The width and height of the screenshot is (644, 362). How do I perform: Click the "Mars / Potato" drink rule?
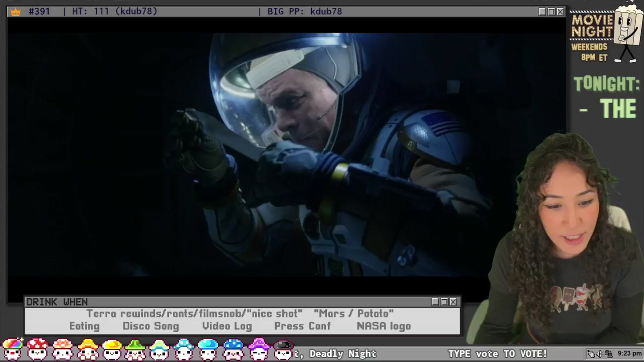[x=354, y=314]
